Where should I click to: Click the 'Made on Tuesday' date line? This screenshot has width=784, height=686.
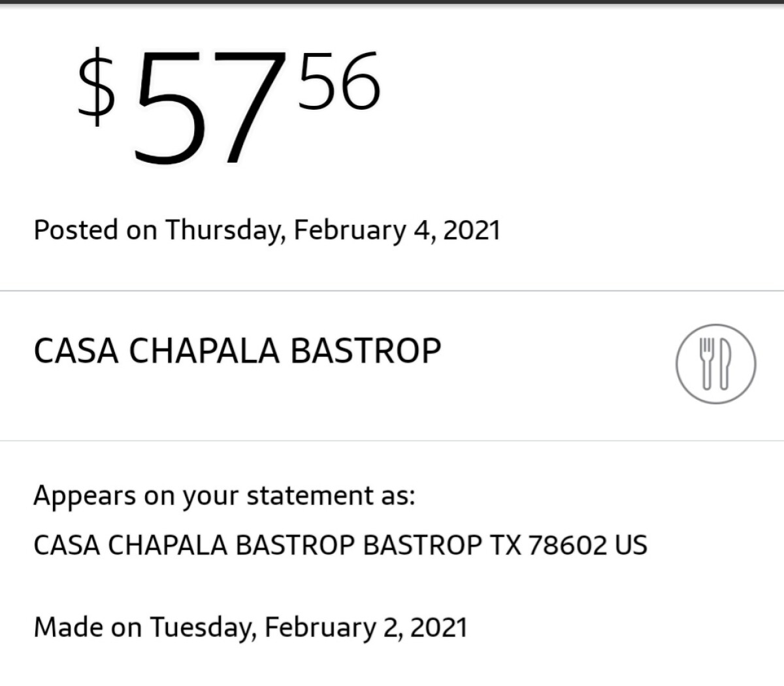250,627
